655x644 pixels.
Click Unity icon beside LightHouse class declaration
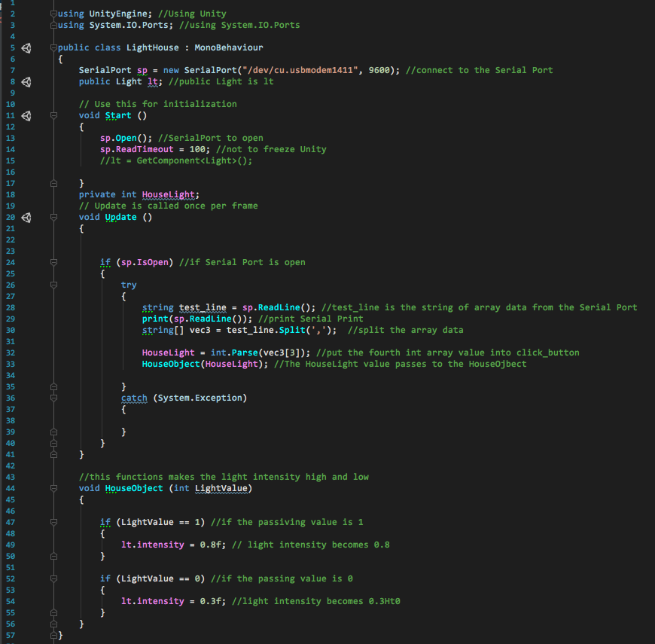pyautogui.click(x=26, y=47)
